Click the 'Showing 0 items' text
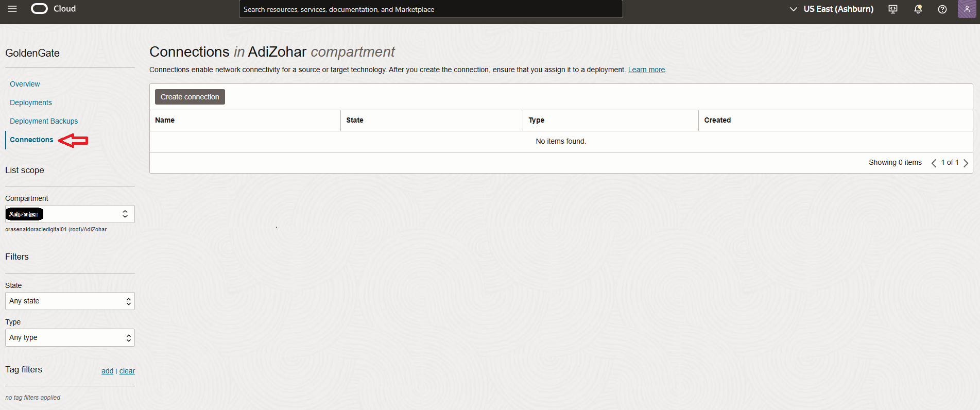 895,162
